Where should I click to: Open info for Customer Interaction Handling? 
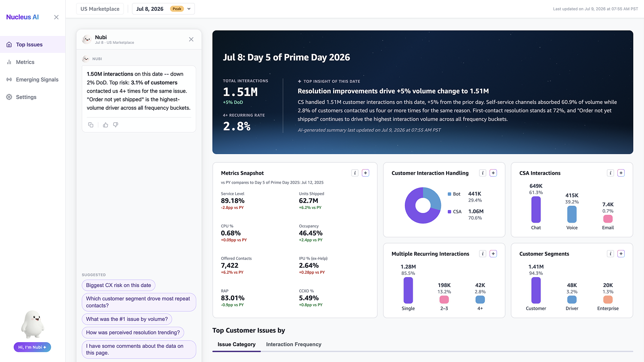[483, 173]
